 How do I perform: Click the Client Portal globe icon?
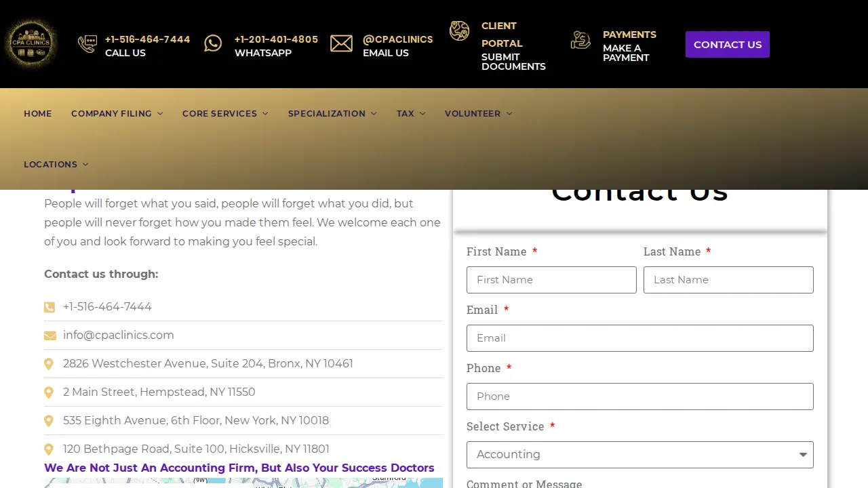pyautogui.click(x=459, y=30)
